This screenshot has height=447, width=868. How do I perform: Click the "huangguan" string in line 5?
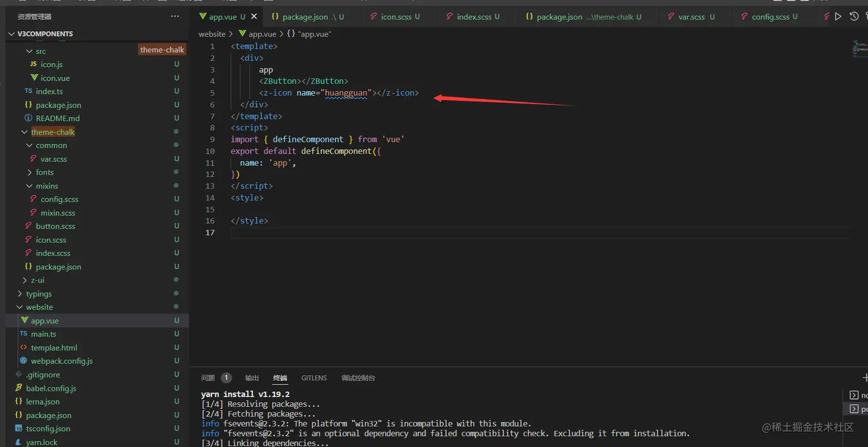point(347,93)
